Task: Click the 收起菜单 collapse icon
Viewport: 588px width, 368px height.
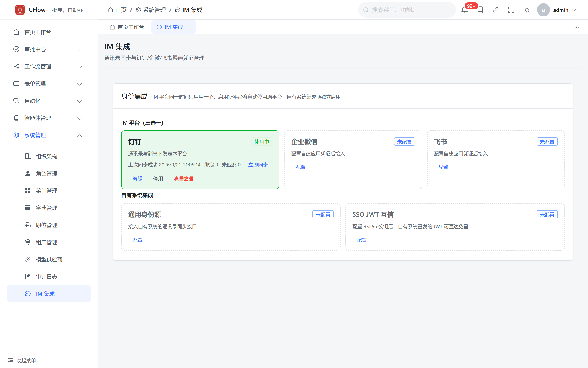Action: coord(11,360)
